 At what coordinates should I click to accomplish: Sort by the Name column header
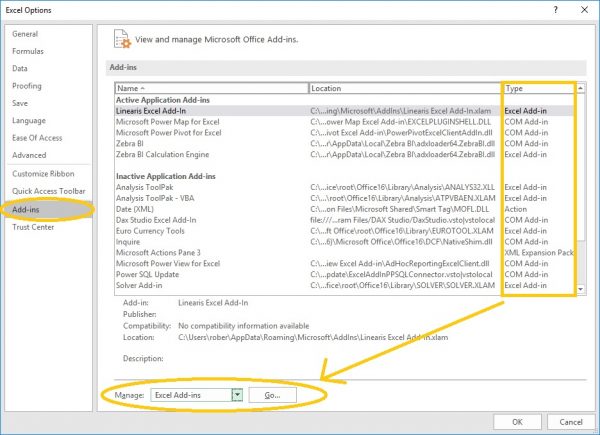pos(212,88)
